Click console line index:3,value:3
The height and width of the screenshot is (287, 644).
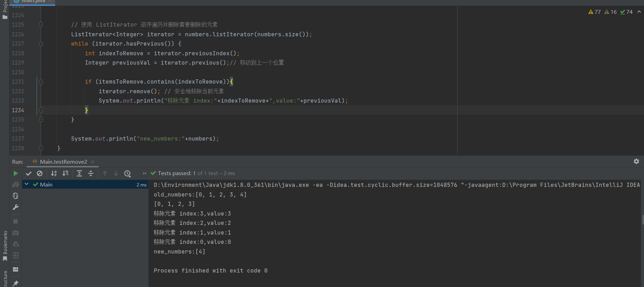pyautogui.click(x=192, y=214)
